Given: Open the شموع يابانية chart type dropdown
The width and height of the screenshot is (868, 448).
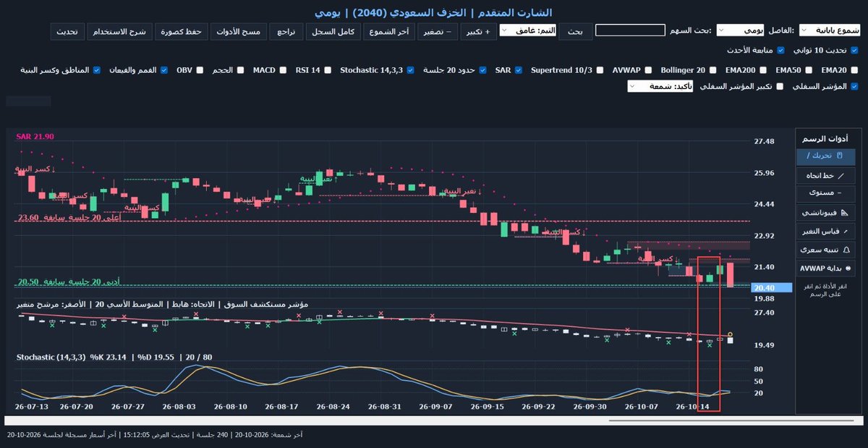Looking at the screenshot, I should click(830, 30).
